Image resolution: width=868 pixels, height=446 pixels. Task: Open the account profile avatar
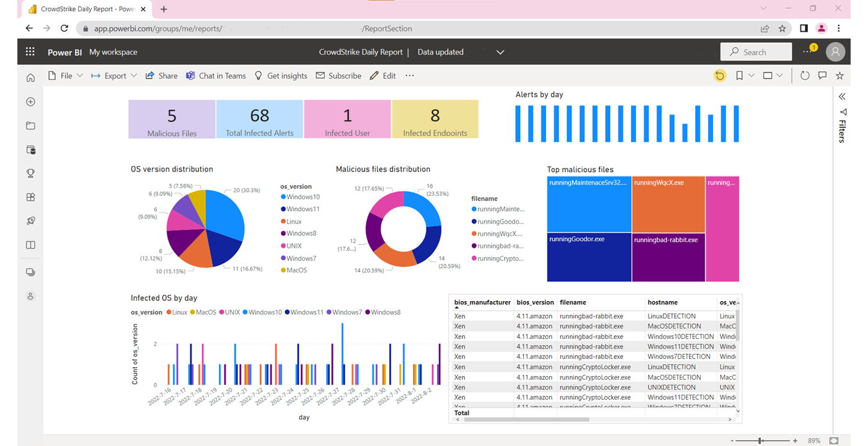tap(835, 52)
